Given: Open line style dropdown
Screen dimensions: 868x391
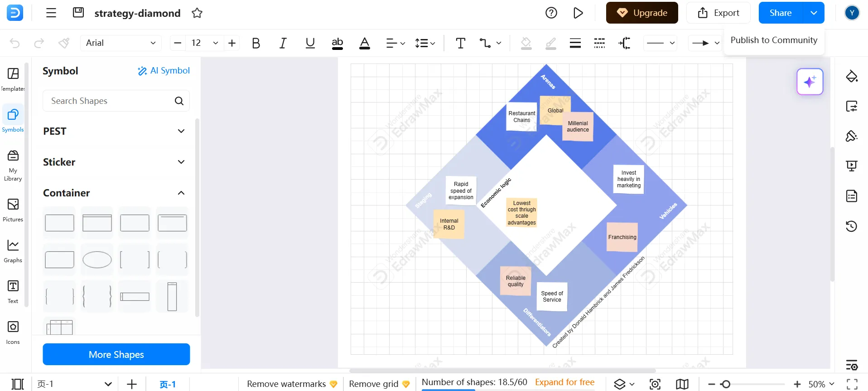Looking at the screenshot, I should (661, 43).
